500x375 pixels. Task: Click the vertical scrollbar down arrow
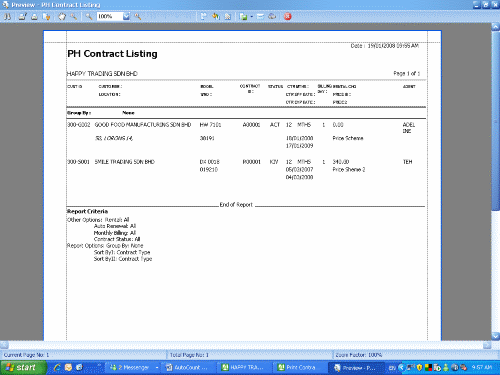496,336
